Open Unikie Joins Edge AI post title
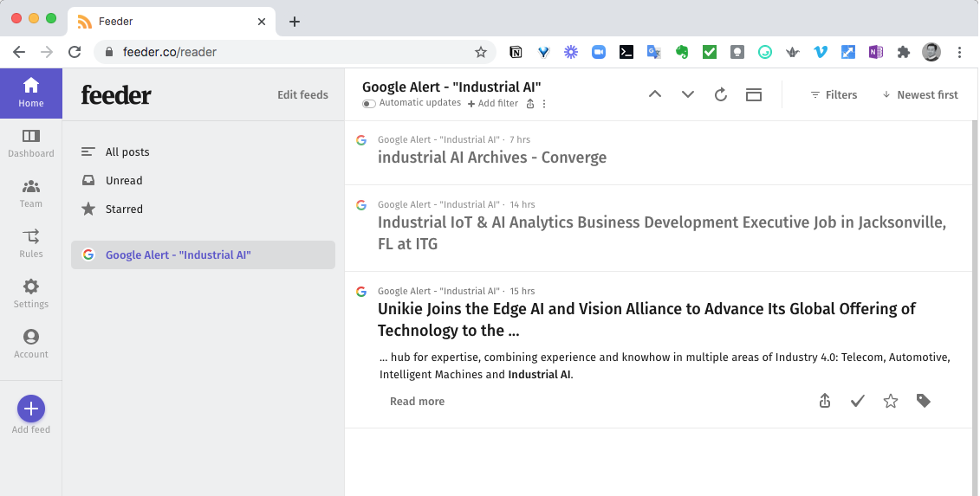The width and height of the screenshot is (980, 496). 646,319
